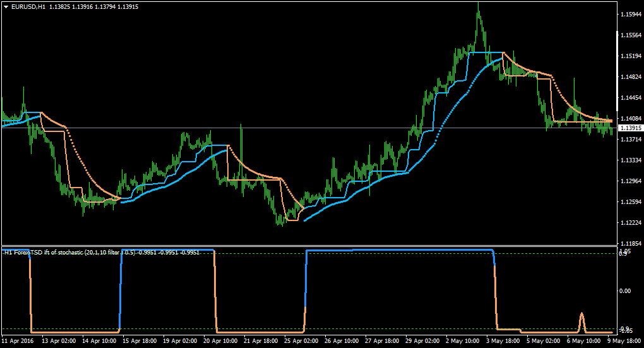
Task: Select the grey horizontal current price line
Action: click(x=308, y=128)
